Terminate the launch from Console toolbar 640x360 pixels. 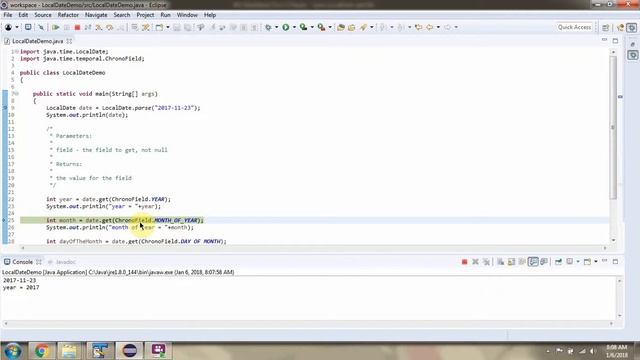[464, 262]
